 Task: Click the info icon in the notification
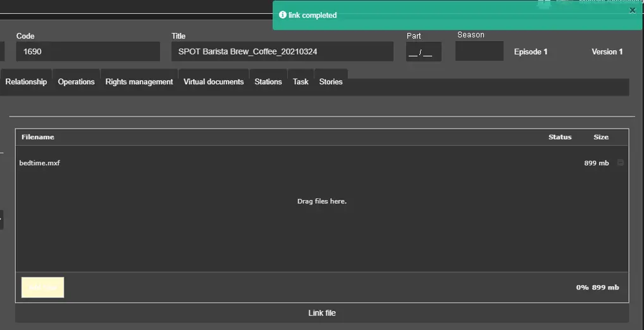[283, 15]
